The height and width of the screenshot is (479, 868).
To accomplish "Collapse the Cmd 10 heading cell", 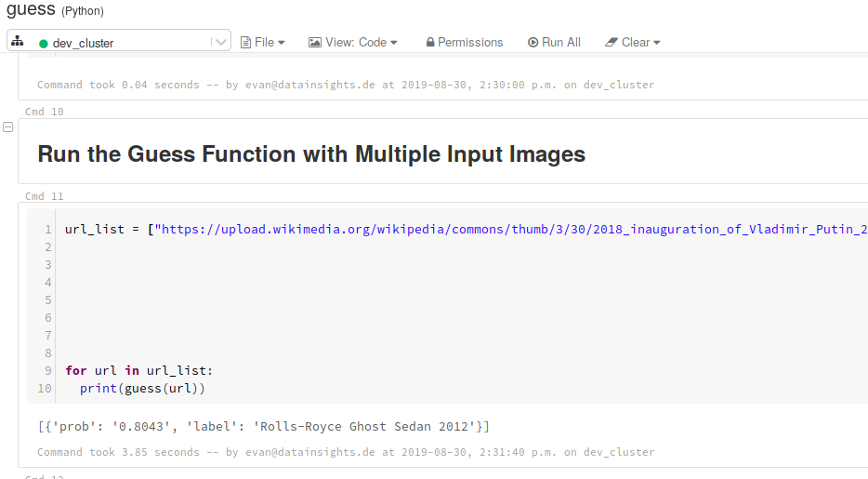I will tap(8, 127).
